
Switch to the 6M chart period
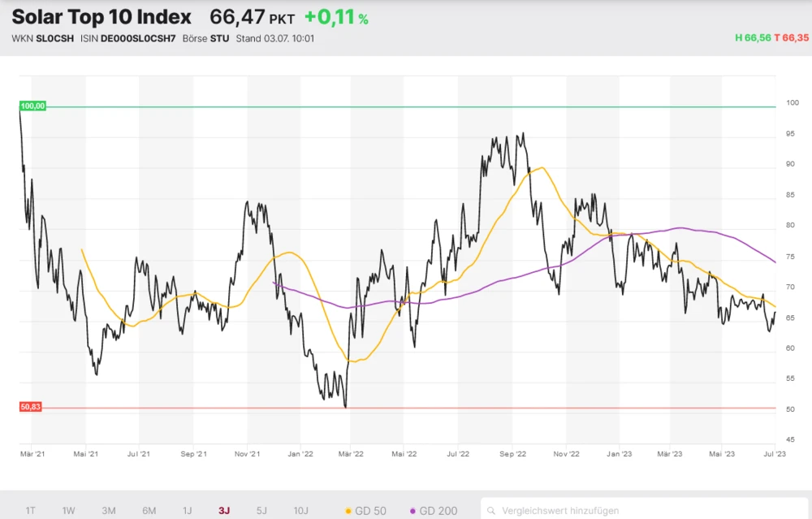pyautogui.click(x=149, y=511)
